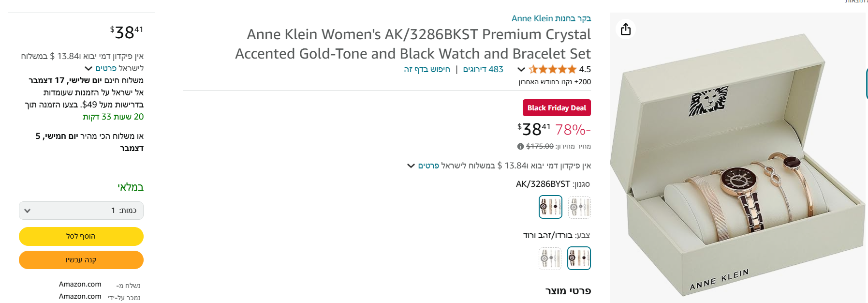Click the share icon above the product image
This screenshot has height=303, width=868.
pyautogui.click(x=626, y=29)
